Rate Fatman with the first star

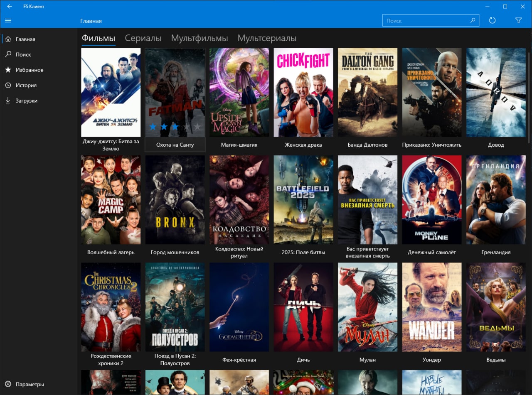[153, 126]
